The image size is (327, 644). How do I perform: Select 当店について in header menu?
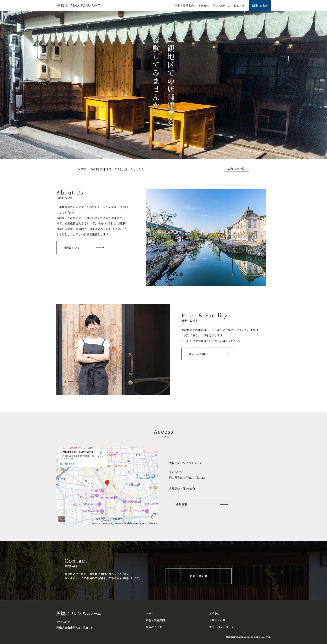(221, 5)
